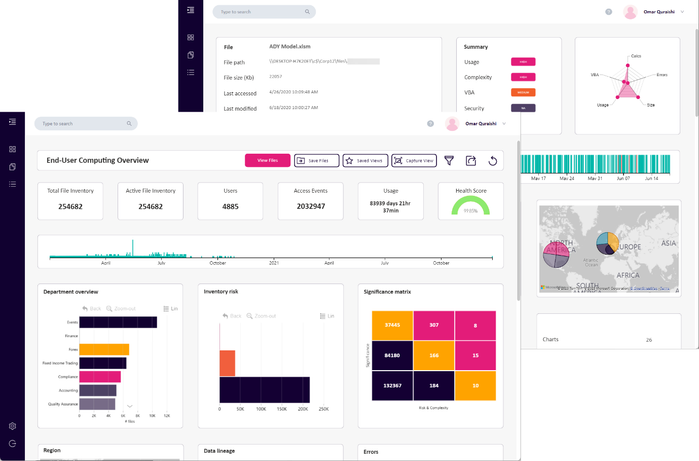Click the share/export icon in overview toolbar

471,161
